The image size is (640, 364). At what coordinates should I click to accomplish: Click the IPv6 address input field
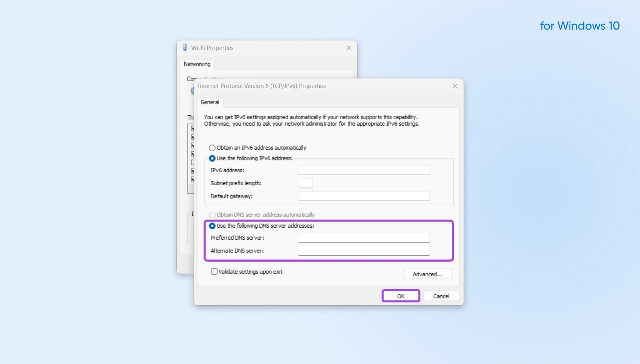(x=364, y=170)
